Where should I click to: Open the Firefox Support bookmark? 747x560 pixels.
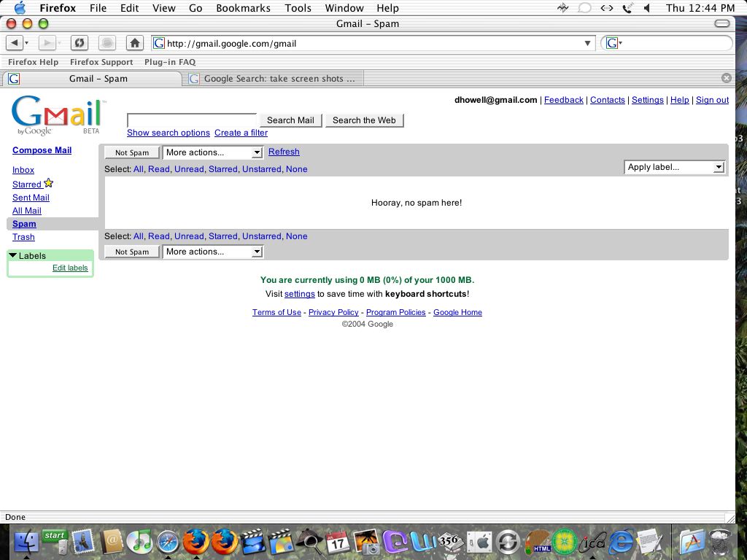[101, 62]
